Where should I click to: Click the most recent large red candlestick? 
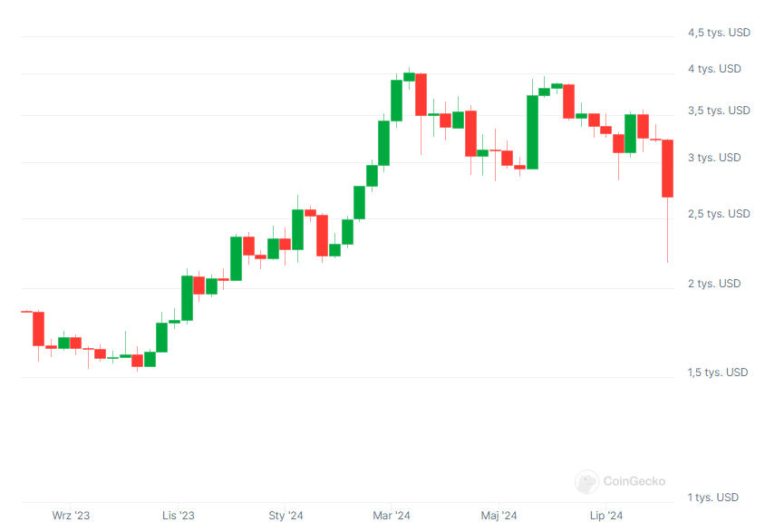click(668, 169)
